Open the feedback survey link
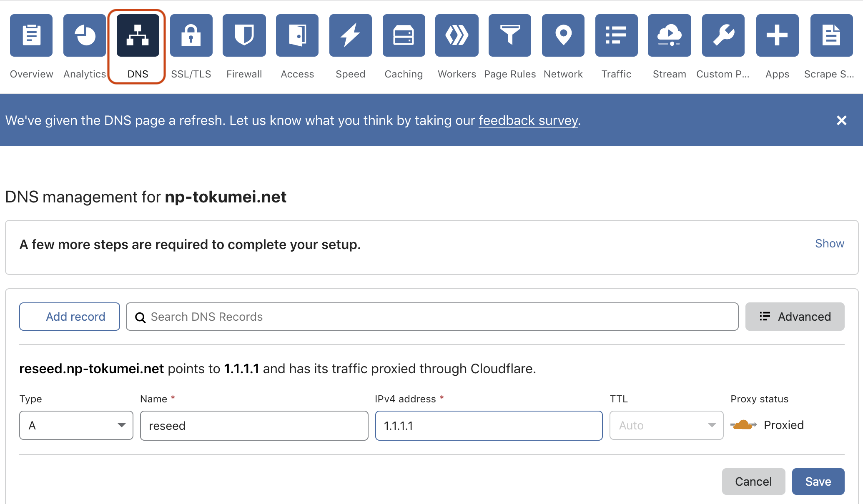The width and height of the screenshot is (863, 504). click(528, 120)
